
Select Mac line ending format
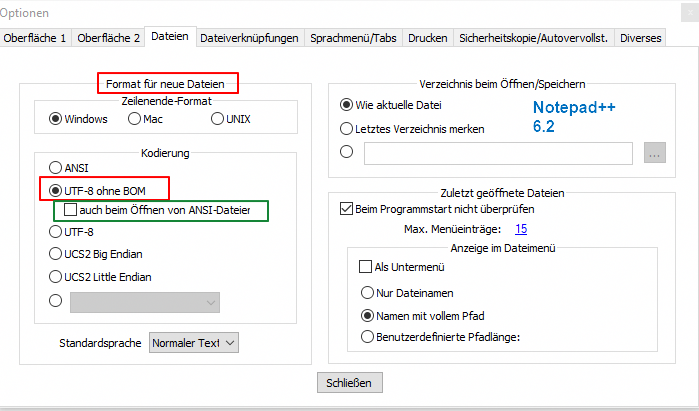(x=134, y=119)
